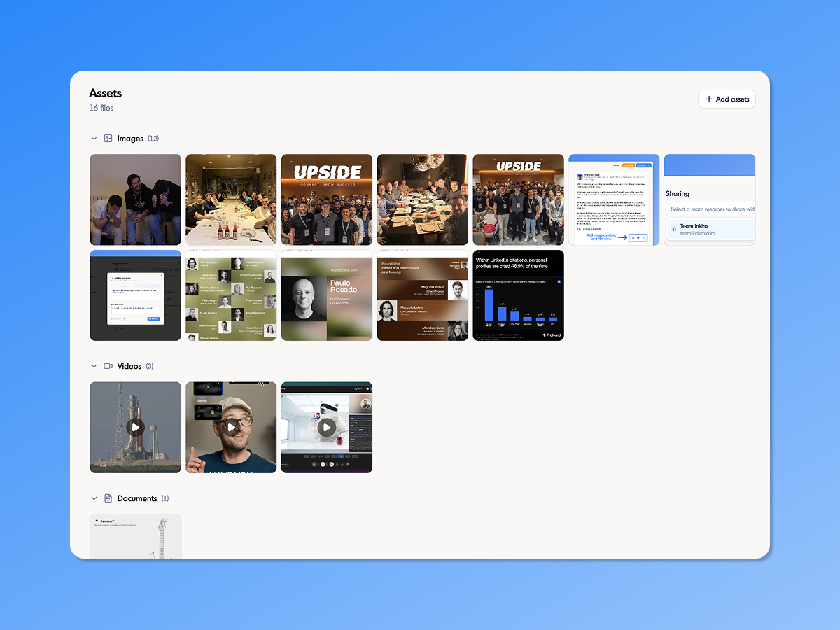Open the LinkedIn citations chart image
This screenshot has height=630, width=840.
[518, 295]
